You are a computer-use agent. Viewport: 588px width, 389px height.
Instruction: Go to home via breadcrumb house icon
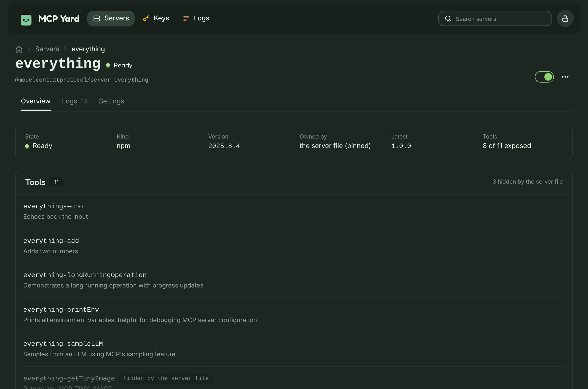pyautogui.click(x=19, y=49)
